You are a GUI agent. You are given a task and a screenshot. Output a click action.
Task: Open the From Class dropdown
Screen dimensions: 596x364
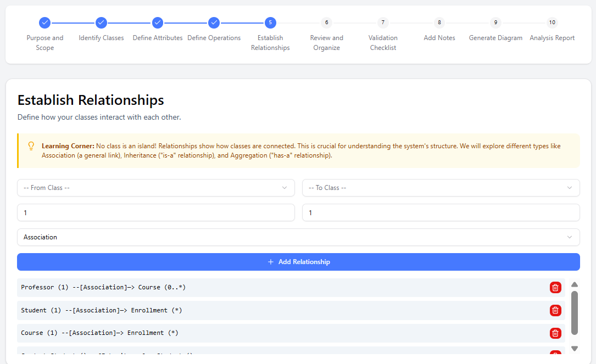click(x=155, y=188)
